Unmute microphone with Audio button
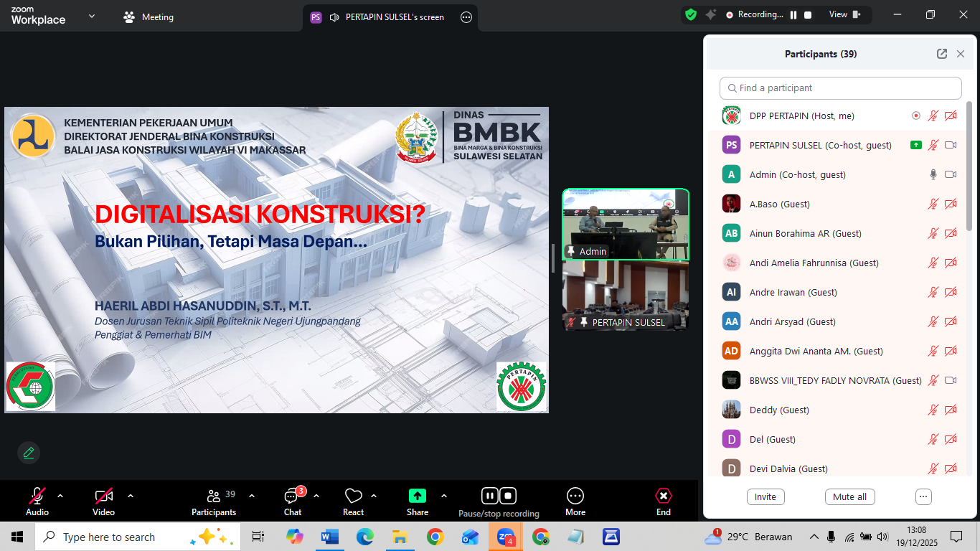Viewport: 980px width, 551px height. (x=37, y=496)
